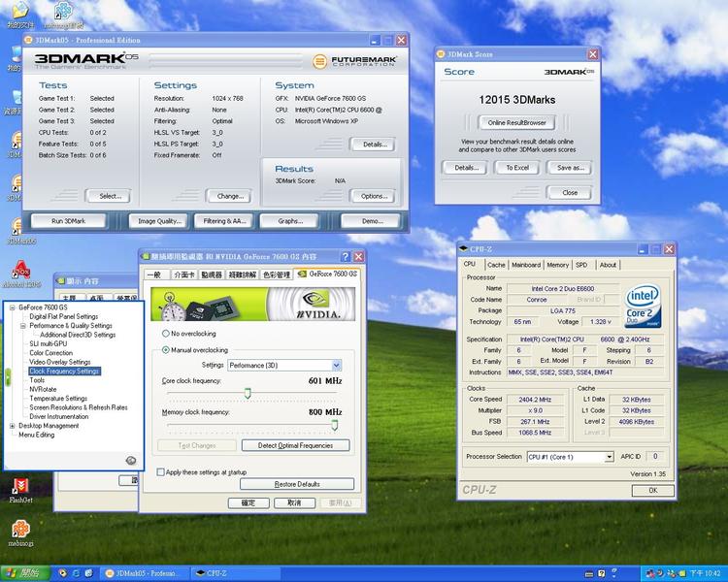This screenshot has height=582, width=728.
Task: Click the leftmost system tray icon
Action: (x=650, y=574)
